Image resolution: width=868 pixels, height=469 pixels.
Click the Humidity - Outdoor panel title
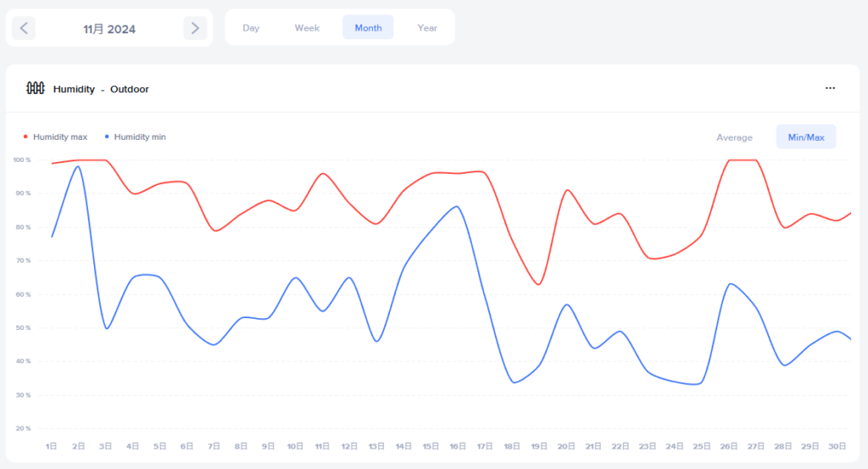(101, 89)
